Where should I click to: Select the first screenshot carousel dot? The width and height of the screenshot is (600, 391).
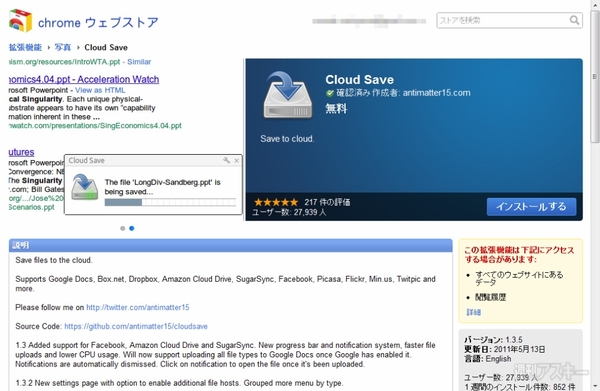[122, 228]
